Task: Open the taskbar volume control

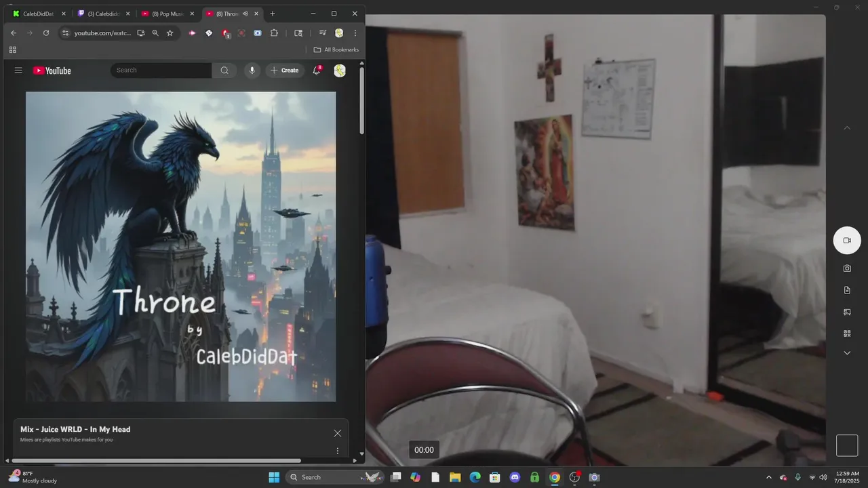Action: click(x=823, y=477)
